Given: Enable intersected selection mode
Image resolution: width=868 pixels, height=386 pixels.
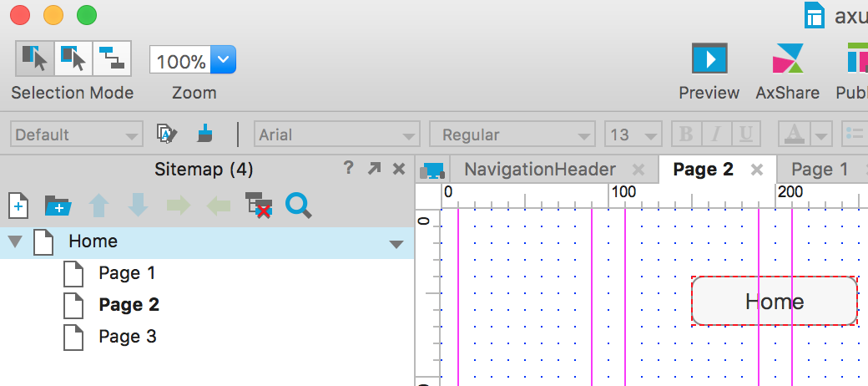Looking at the screenshot, I should point(34,58).
